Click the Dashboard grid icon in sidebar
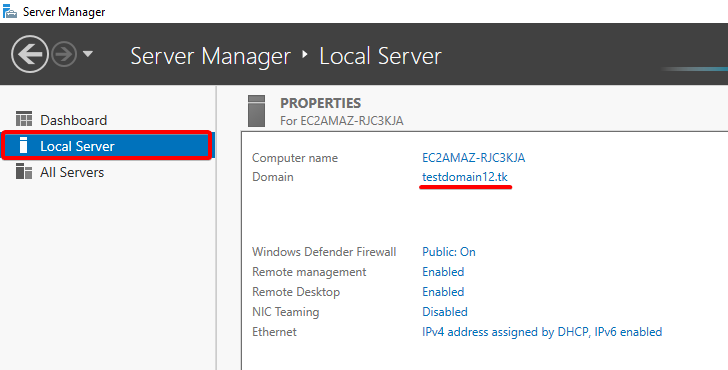Viewport: 728px width, 370px height. [x=24, y=119]
